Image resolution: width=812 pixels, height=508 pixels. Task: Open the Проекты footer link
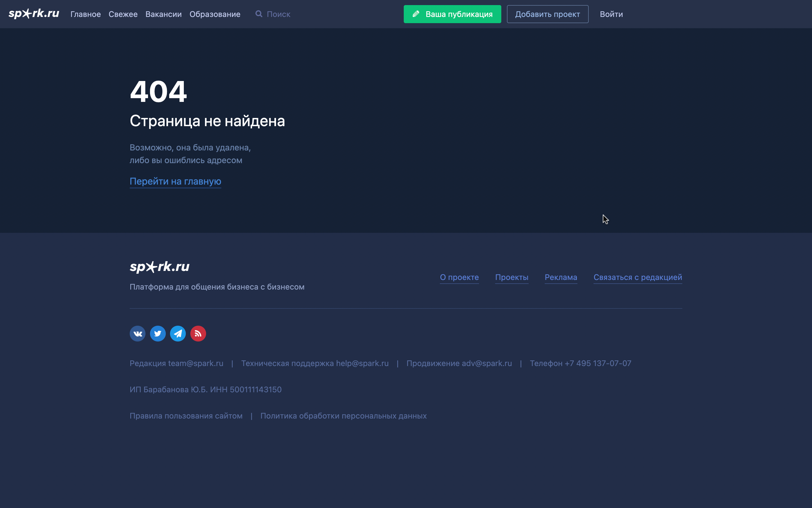click(512, 277)
